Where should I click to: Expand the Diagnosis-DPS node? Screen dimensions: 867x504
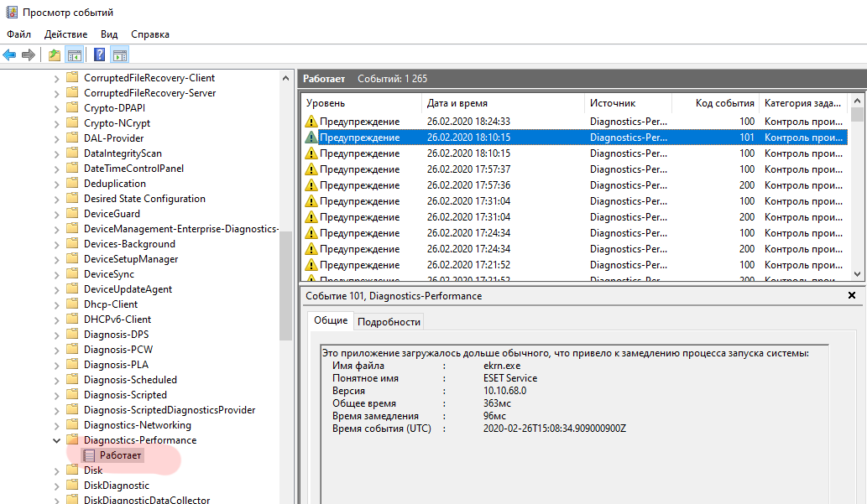tap(56, 335)
